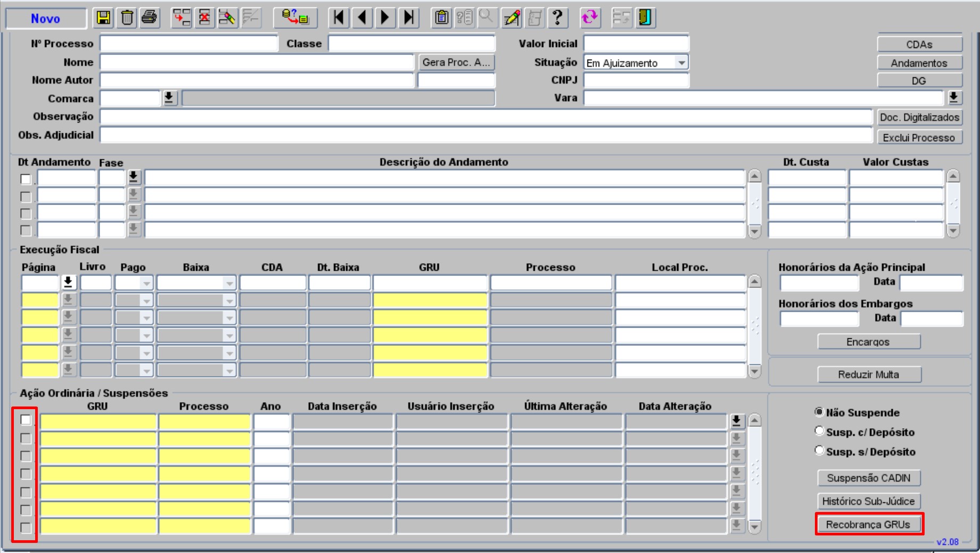Click the CDAs button

(920, 44)
